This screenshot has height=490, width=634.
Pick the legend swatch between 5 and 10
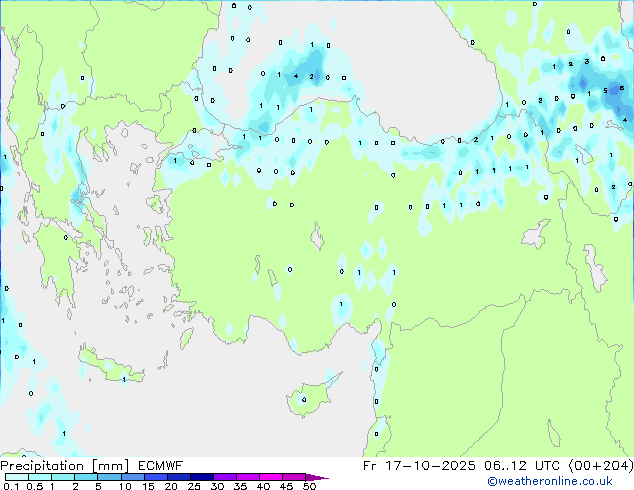point(109,477)
